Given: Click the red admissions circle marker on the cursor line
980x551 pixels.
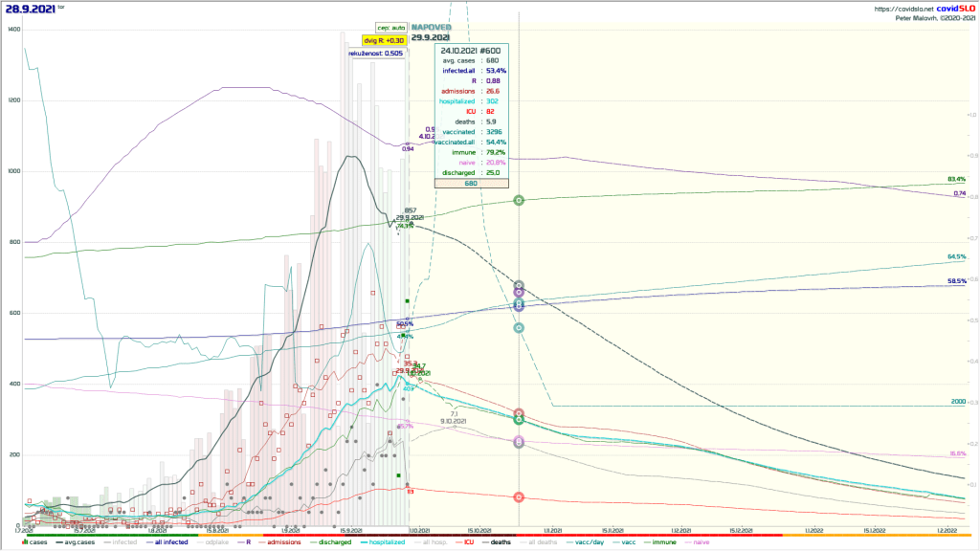Looking at the screenshot, I should click(x=519, y=413).
